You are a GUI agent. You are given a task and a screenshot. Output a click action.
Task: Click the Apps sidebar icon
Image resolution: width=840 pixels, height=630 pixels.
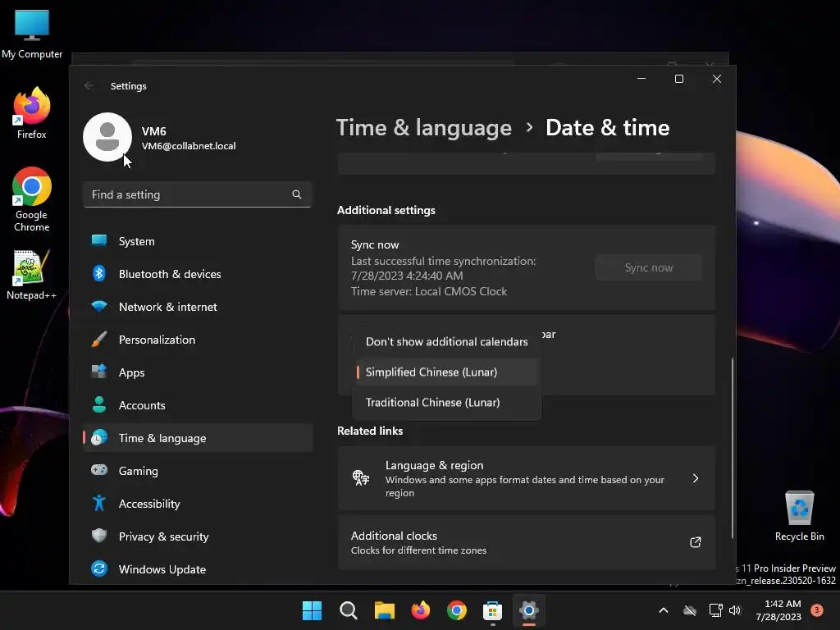(x=99, y=372)
